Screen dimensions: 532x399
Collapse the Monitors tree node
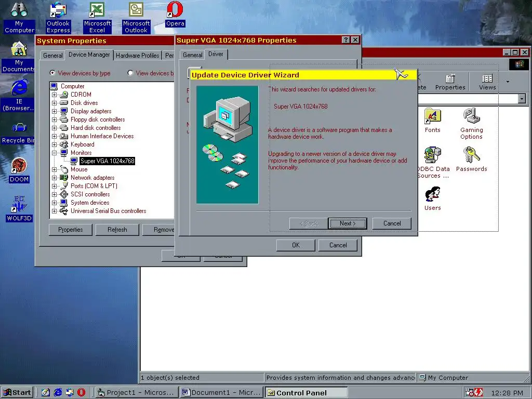[54, 153]
